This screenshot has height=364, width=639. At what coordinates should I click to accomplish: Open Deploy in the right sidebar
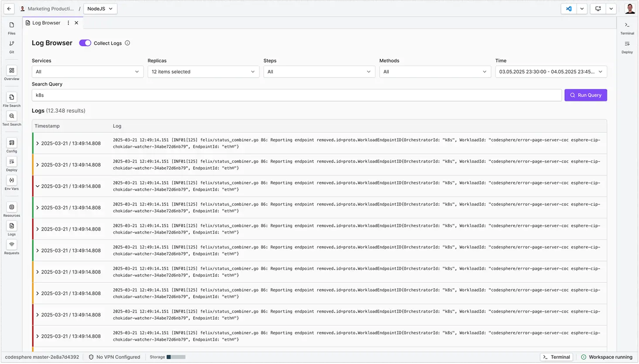pyautogui.click(x=627, y=47)
